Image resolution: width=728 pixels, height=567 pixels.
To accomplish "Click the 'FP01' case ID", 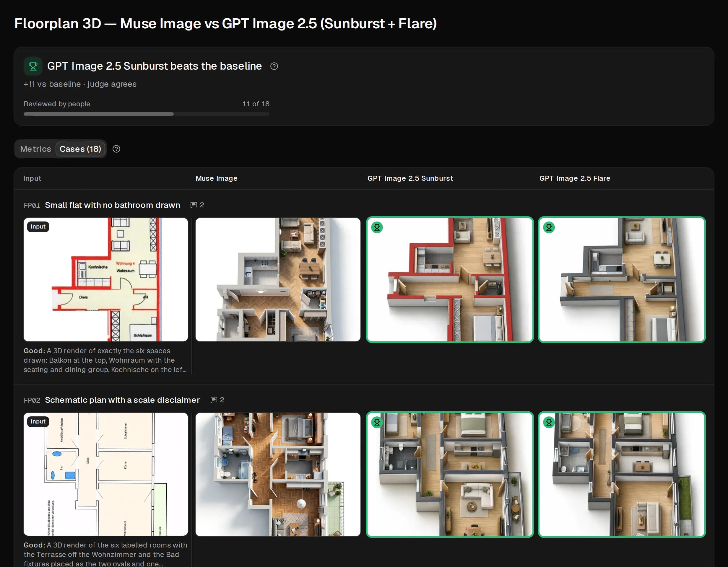I will (32, 205).
